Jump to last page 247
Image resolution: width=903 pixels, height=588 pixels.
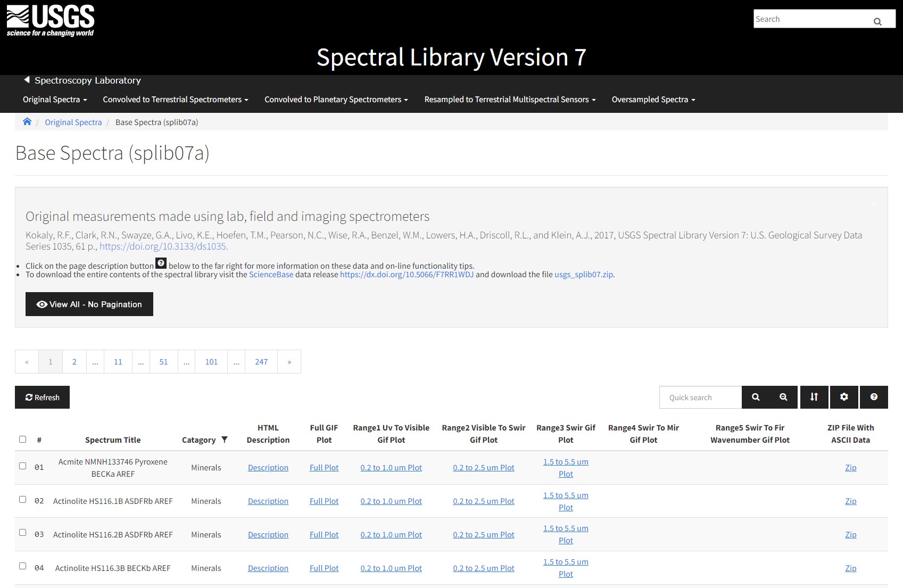(x=261, y=362)
